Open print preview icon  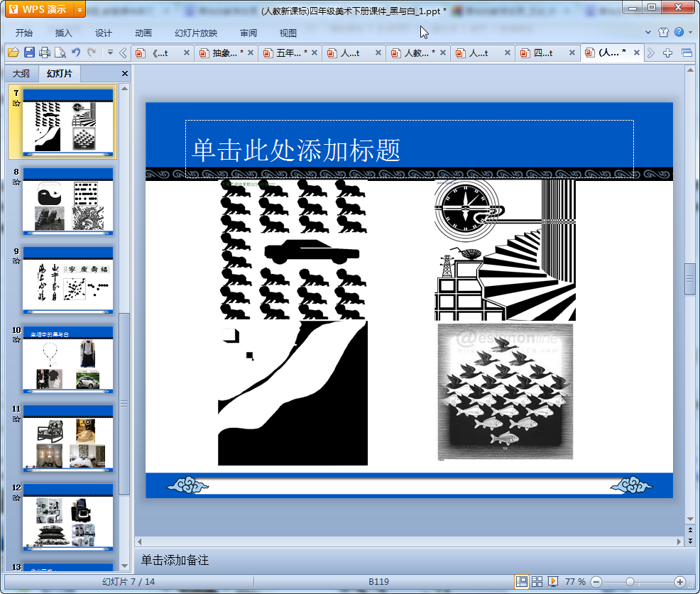(x=60, y=53)
